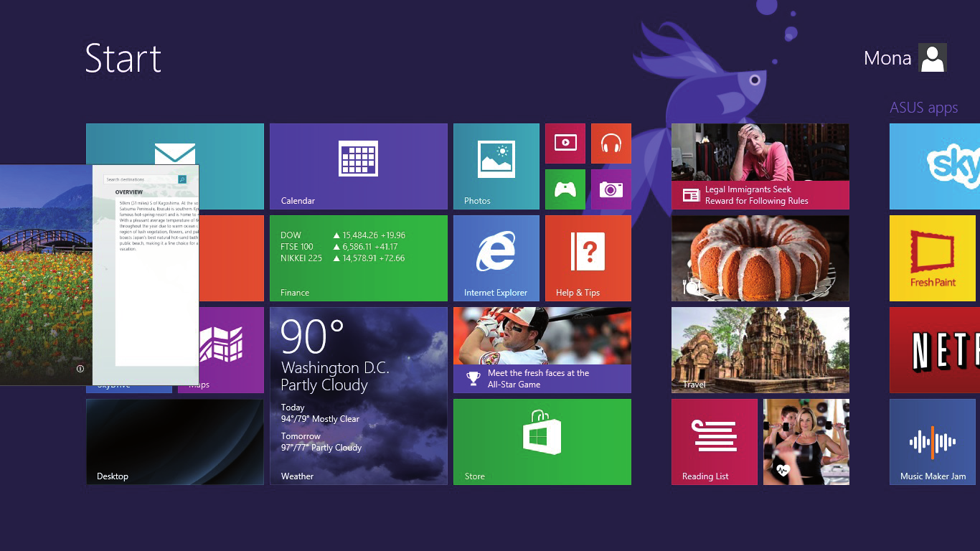Click the search magnifier in Travel preview

point(182,179)
